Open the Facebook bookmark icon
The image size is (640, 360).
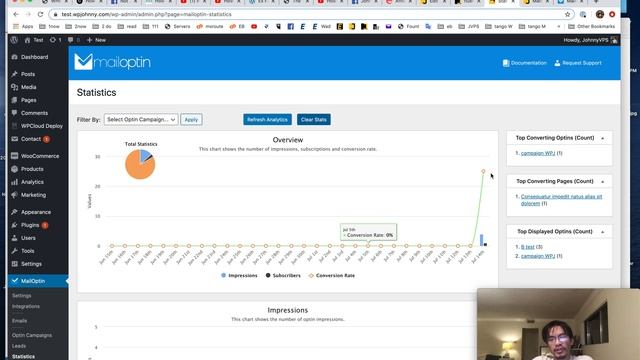pos(291,27)
